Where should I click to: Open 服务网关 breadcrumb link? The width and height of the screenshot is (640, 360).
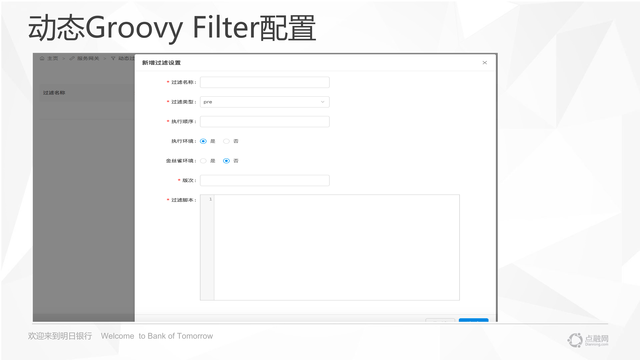(x=88, y=58)
